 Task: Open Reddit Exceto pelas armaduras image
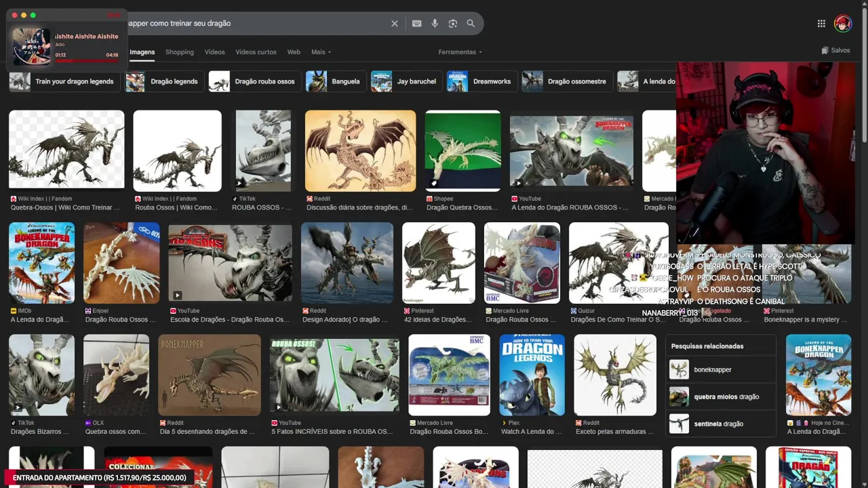[615, 375]
